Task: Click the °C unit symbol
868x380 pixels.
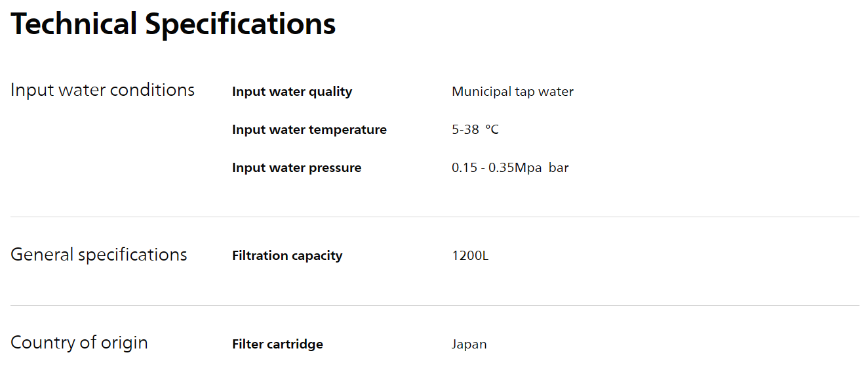Action: click(492, 130)
